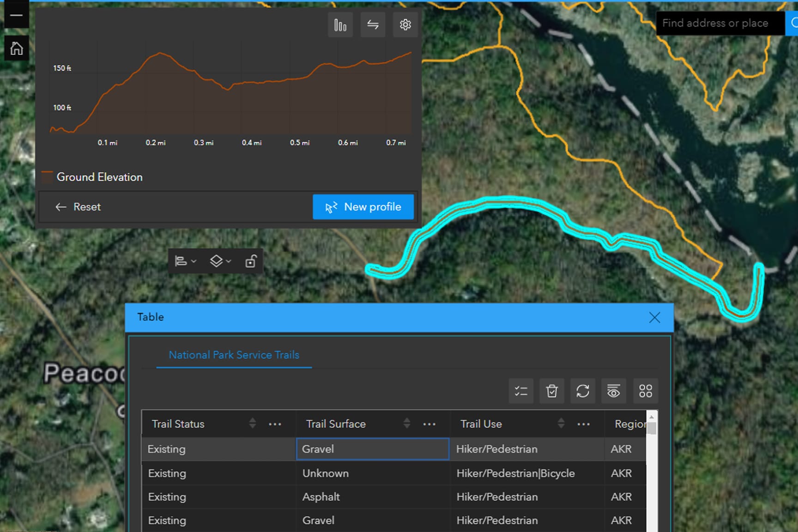Open Trail Surface column options menu

(429, 423)
